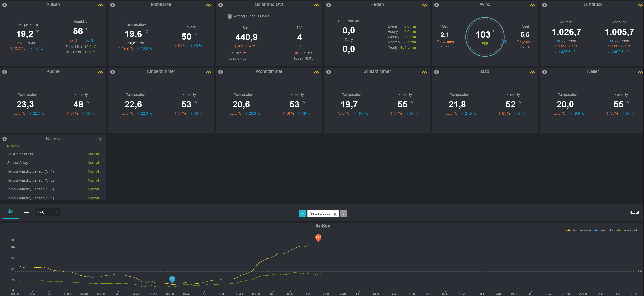Open Wind panel settings gear
The width and height of the screenshot is (644, 296).
(437, 5)
